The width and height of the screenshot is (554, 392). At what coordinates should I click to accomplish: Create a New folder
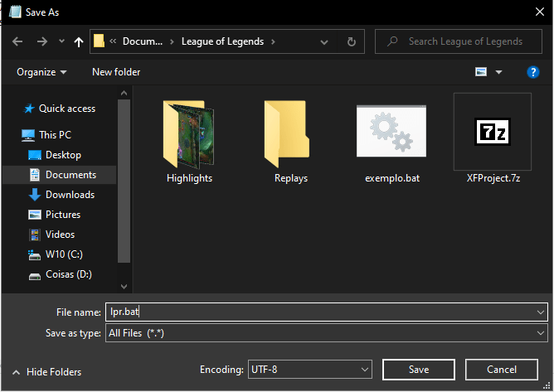[x=116, y=72]
